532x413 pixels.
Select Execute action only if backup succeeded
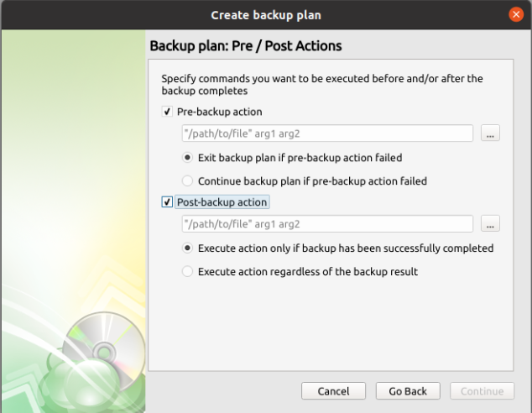[x=188, y=248]
